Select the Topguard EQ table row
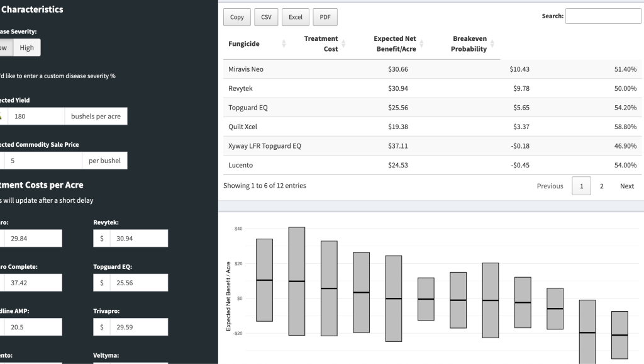The image size is (644, 364). pyautogui.click(x=433, y=107)
